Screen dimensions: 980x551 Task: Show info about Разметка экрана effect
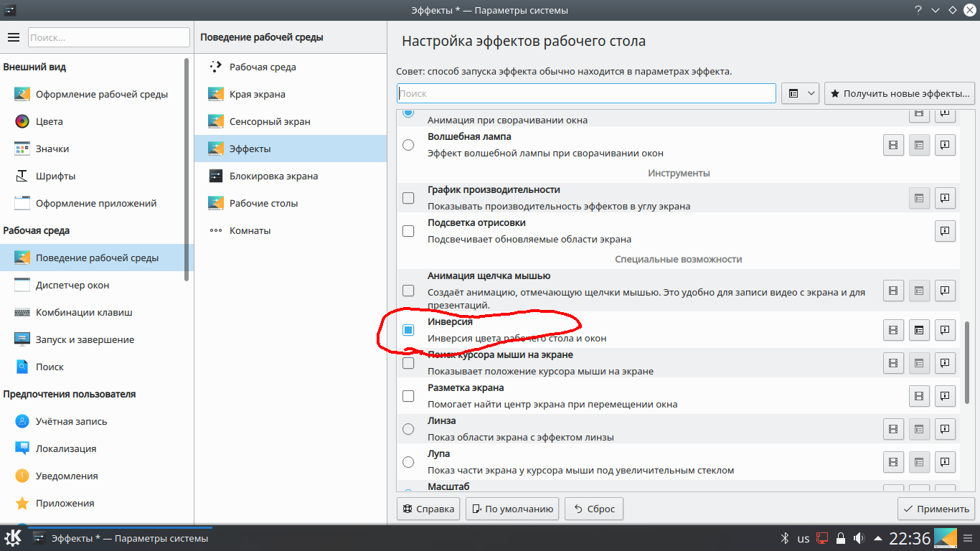tap(946, 396)
